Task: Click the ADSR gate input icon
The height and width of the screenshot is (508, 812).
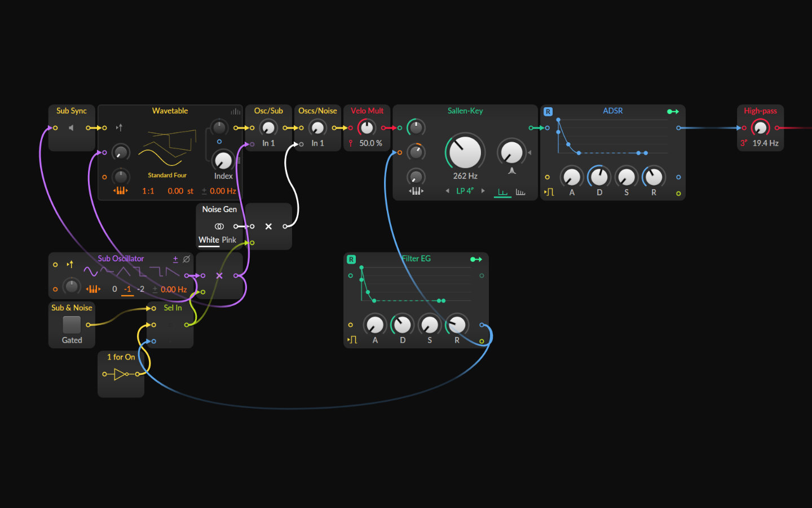Action: [x=549, y=192]
